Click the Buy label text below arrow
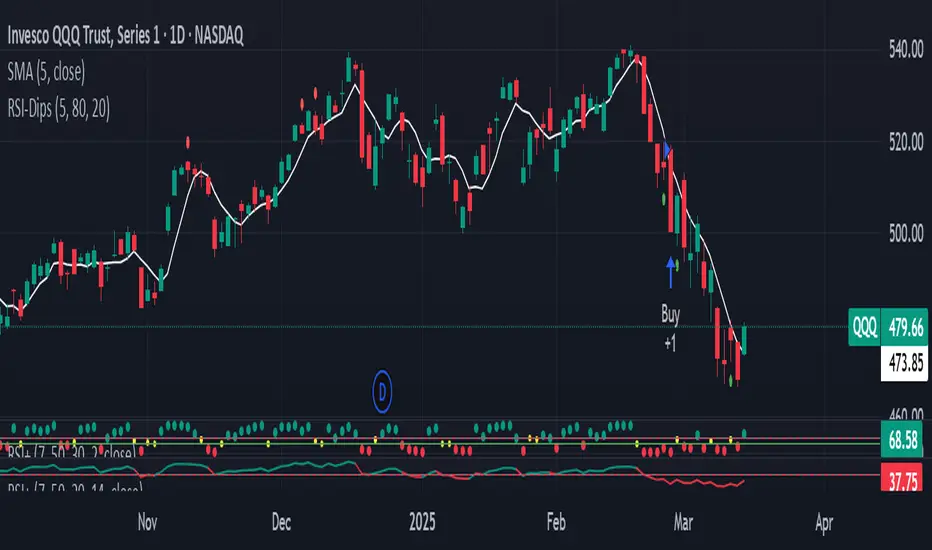The height and width of the screenshot is (550, 932). (x=670, y=314)
